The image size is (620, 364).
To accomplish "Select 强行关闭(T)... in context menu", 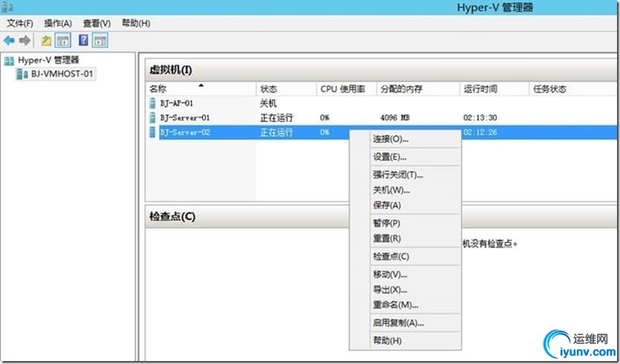I will click(406, 175).
